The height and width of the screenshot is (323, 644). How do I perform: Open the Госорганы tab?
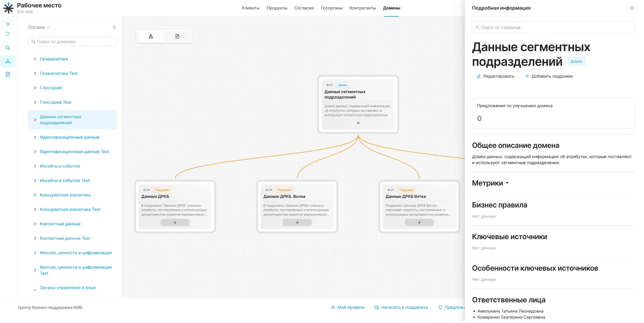[x=332, y=8]
